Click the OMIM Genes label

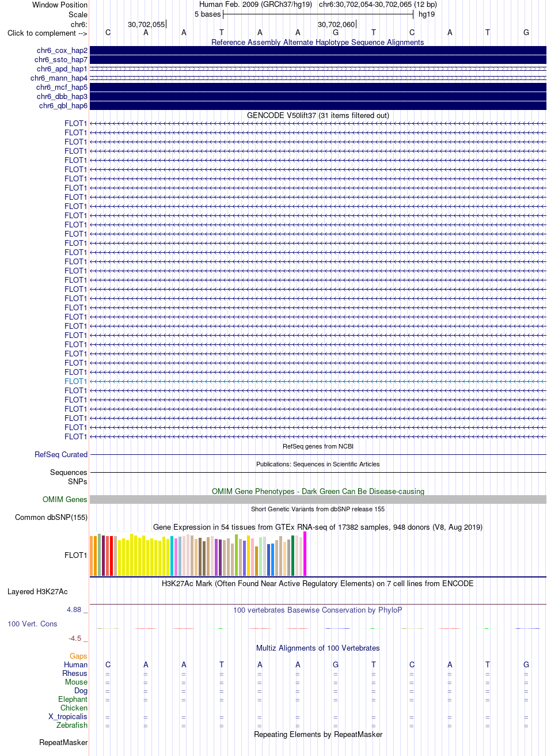point(65,500)
